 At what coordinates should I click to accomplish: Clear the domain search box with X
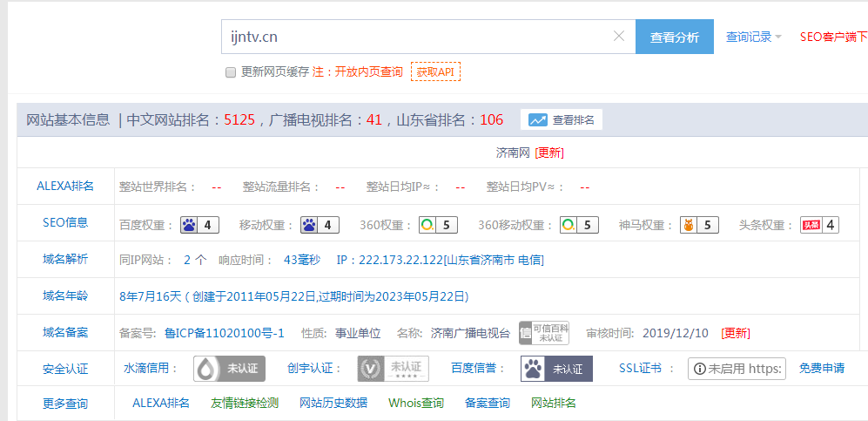619,37
